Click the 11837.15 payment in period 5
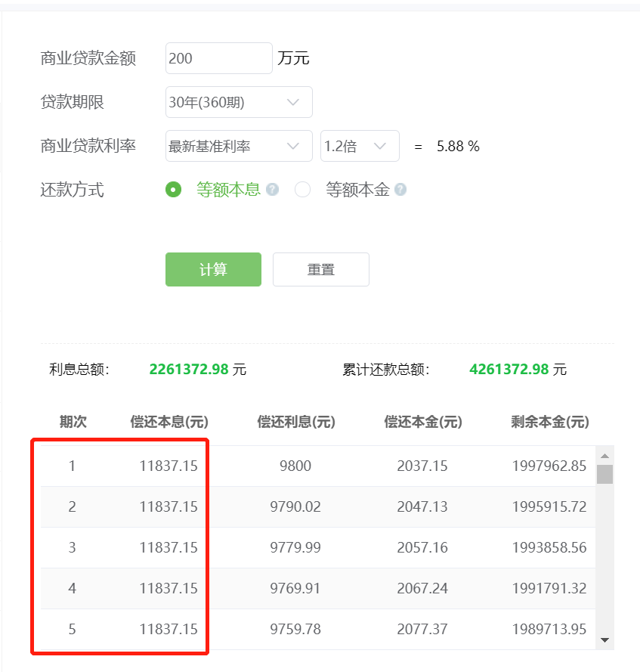This screenshot has width=640, height=672. coord(169,629)
